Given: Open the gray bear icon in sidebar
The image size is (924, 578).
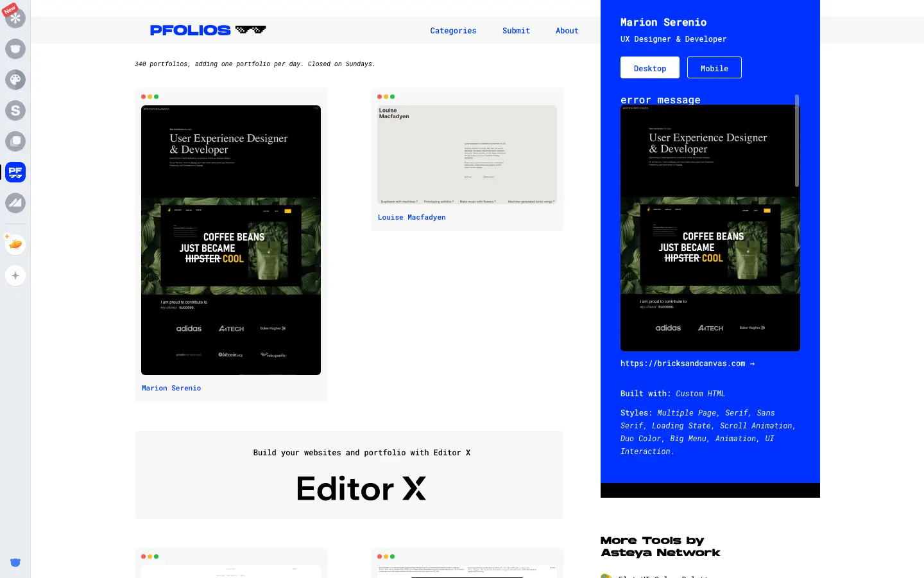Looking at the screenshot, I should [15, 49].
